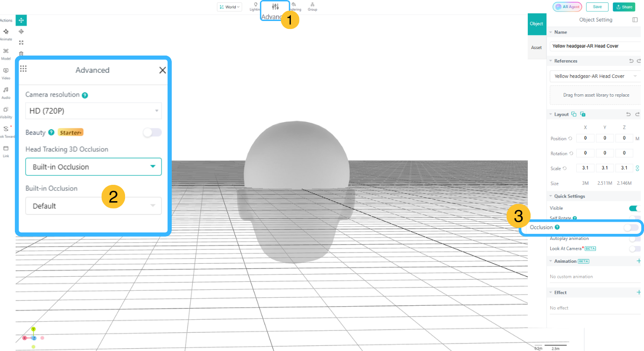Switch to the Asset tab
The height and width of the screenshot is (351, 644).
[x=537, y=48]
